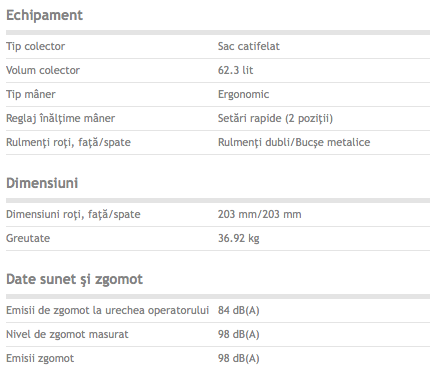Click Setări rapide (2 poziții) value

[x=275, y=118]
